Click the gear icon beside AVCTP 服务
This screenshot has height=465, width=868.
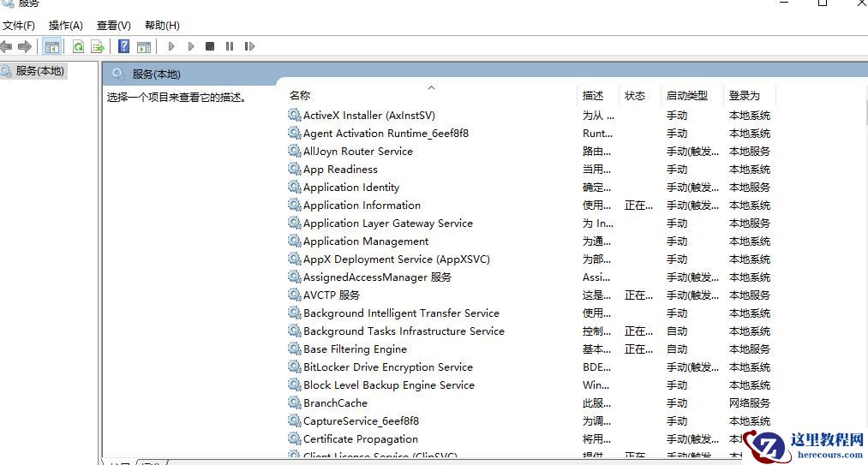(295, 295)
